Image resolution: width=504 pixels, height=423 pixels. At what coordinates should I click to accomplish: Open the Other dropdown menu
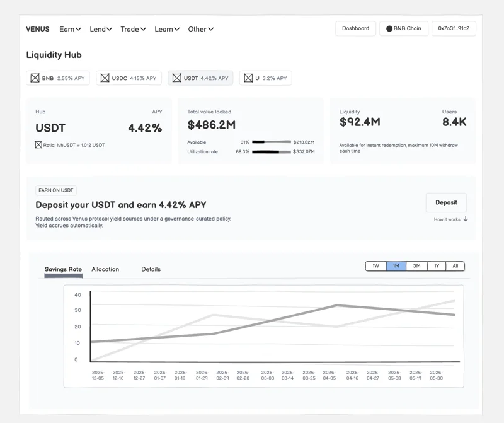pos(200,29)
